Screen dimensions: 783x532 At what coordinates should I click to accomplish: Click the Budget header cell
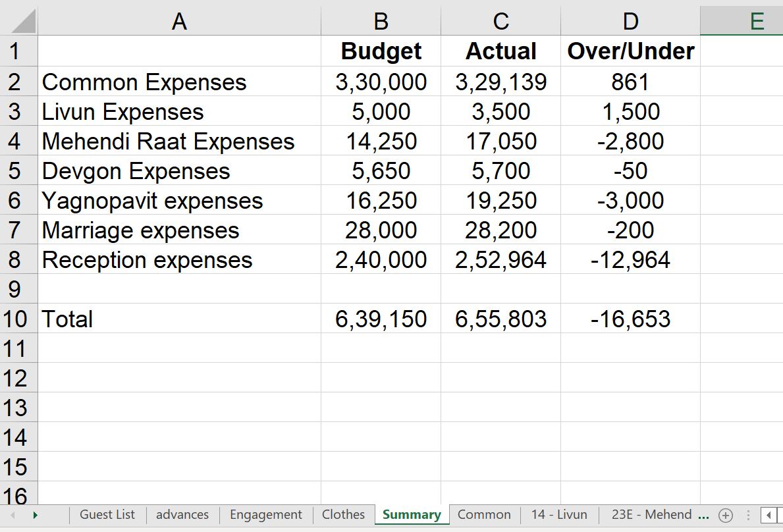click(381, 51)
